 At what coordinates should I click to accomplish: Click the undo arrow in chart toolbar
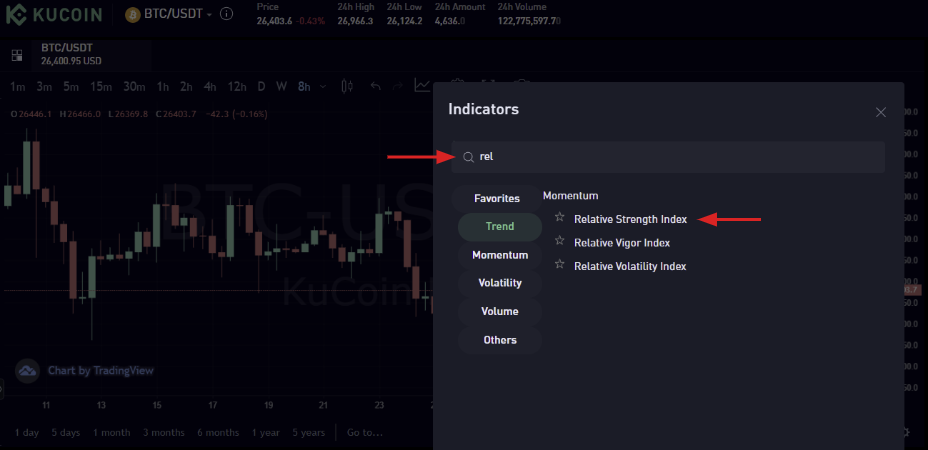coord(376,86)
